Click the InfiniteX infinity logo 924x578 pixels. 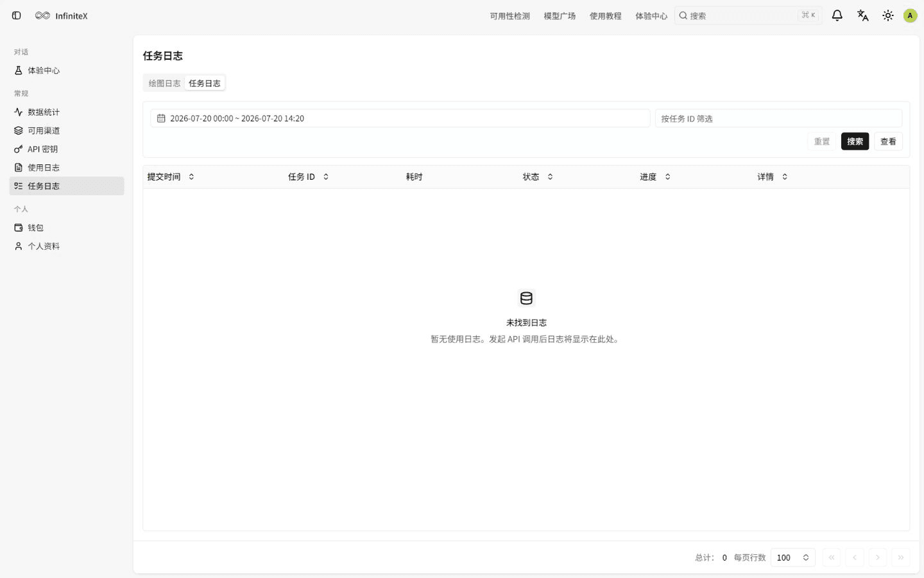(x=42, y=15)
